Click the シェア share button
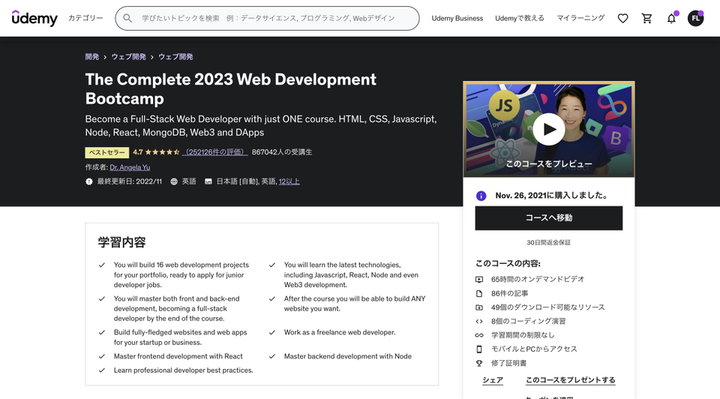The image size is (720, 399). coord(493,380)
